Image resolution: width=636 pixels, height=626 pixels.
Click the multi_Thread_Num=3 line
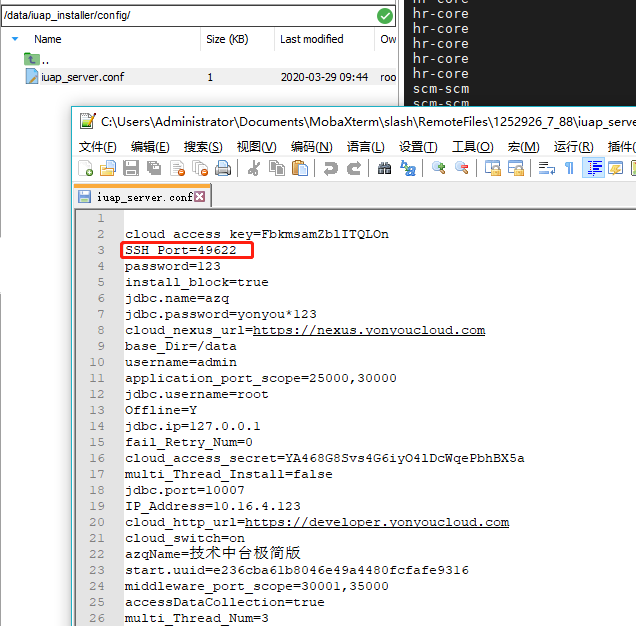(197, 618)
